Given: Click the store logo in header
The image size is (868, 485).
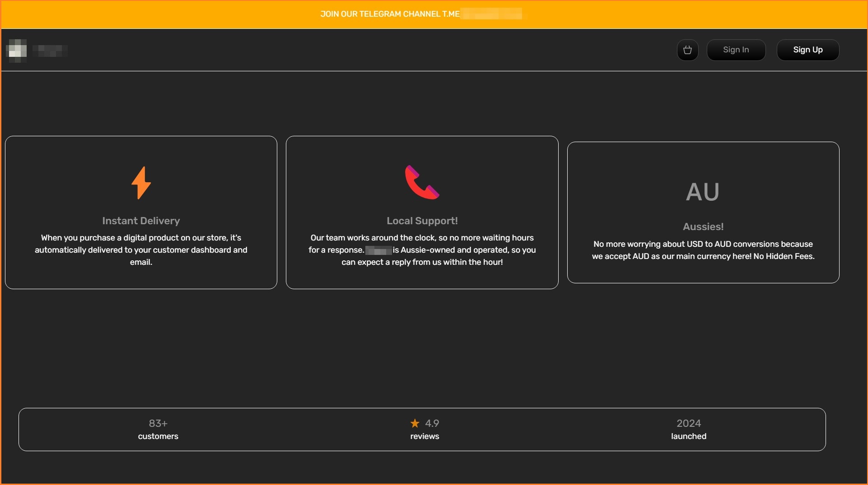Looking at the screenshot, I should click(x=17, y=50).
